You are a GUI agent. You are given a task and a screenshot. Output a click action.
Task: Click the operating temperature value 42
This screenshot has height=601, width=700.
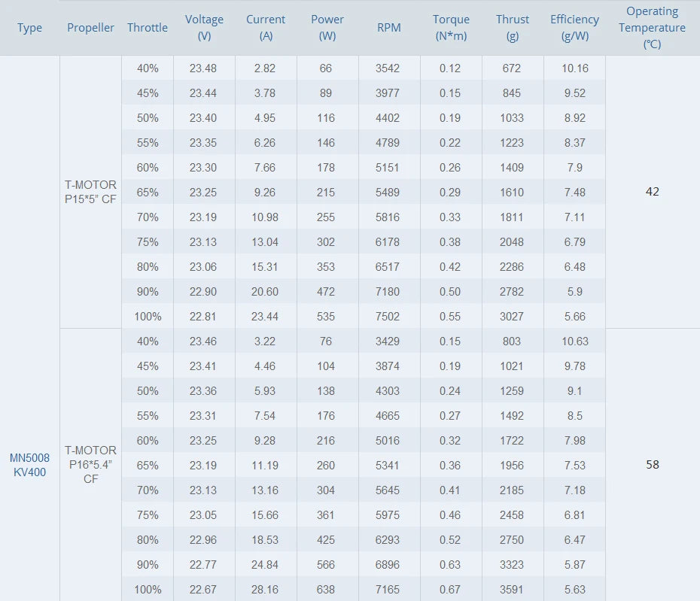(x=652, y=192)
